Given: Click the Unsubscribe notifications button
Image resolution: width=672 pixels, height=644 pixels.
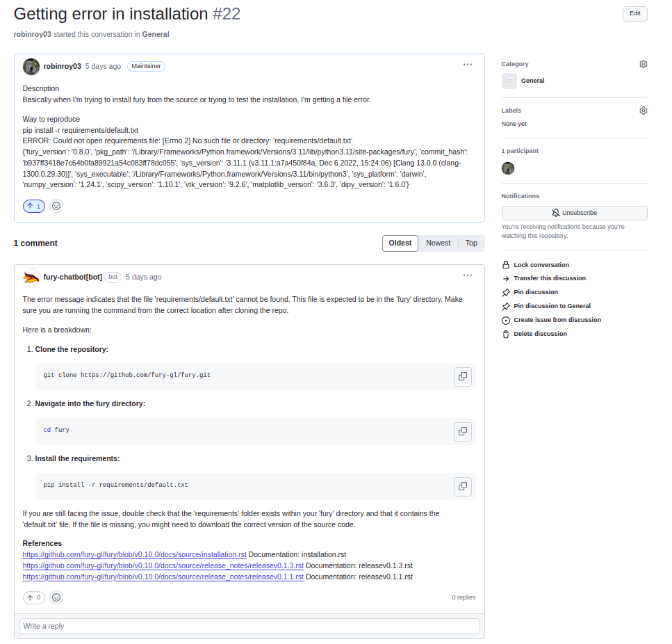Looking at the screenshot, I should click(x=574, y=213).
